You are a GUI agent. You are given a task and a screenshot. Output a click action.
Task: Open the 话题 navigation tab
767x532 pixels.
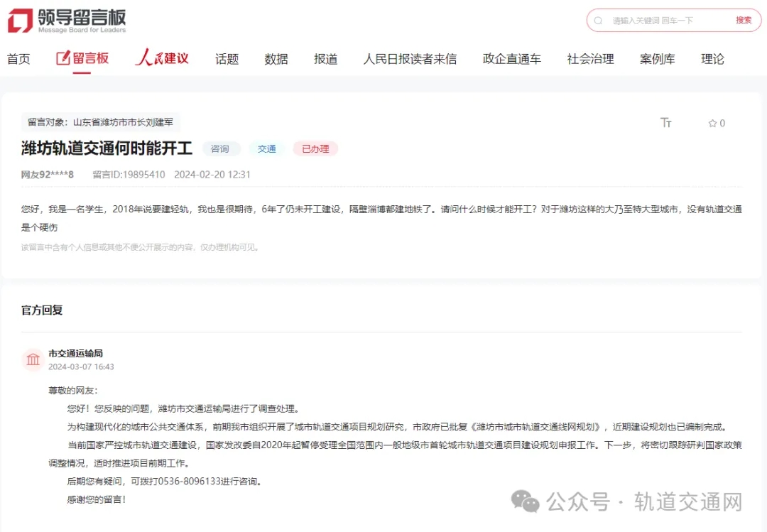click(227, 59)
